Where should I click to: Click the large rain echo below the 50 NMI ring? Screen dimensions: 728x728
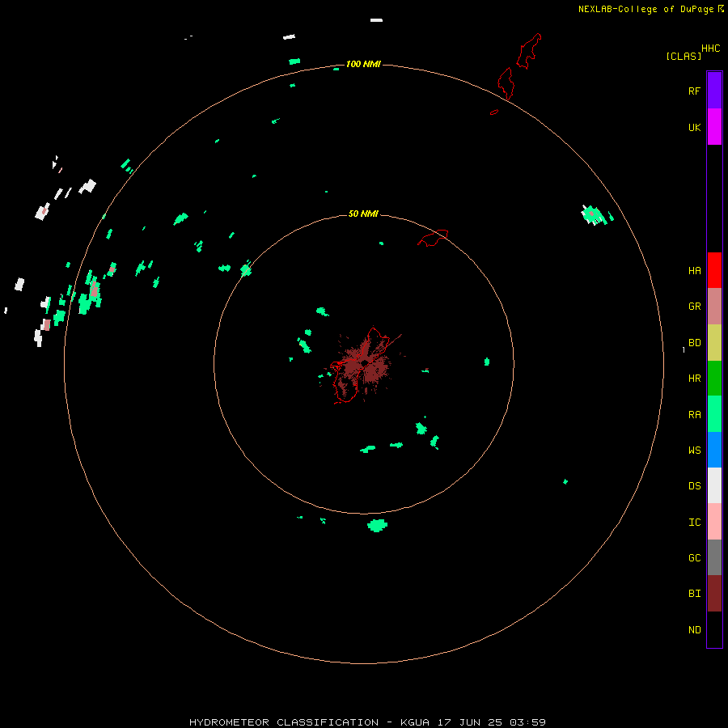[378, 526]
